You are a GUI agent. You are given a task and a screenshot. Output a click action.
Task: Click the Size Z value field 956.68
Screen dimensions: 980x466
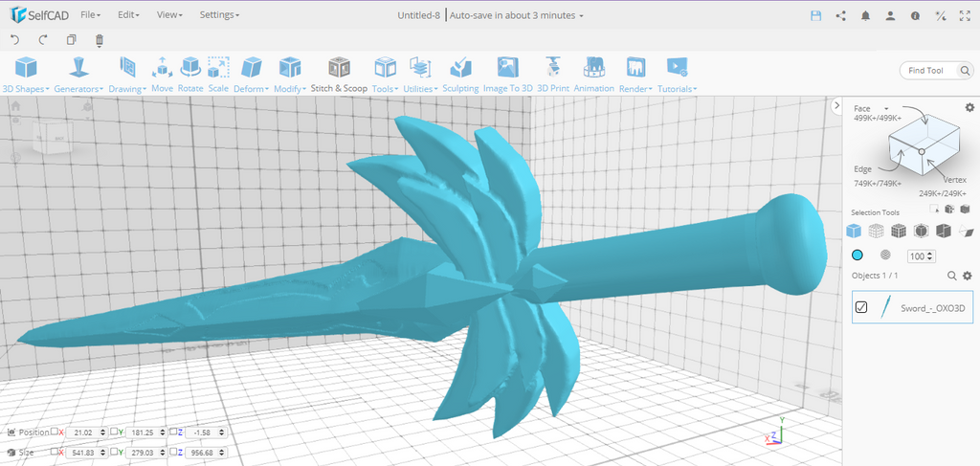205,453
